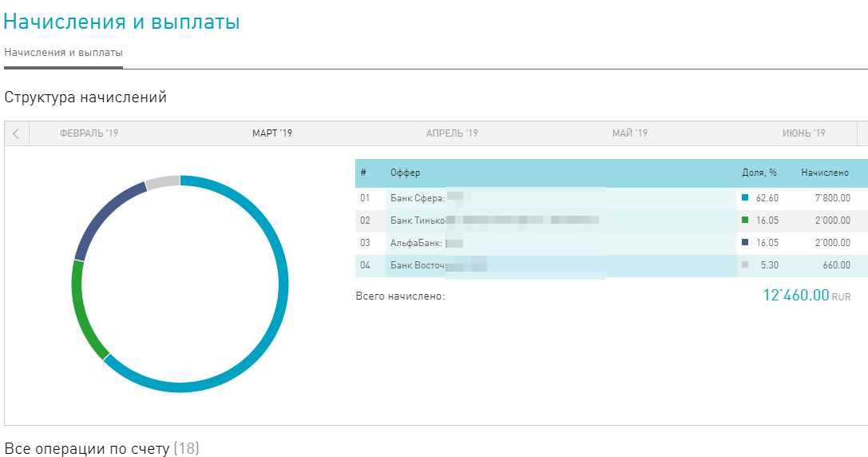Select the gray donut chart segment
868x457 pixels.
click(161, 181)
